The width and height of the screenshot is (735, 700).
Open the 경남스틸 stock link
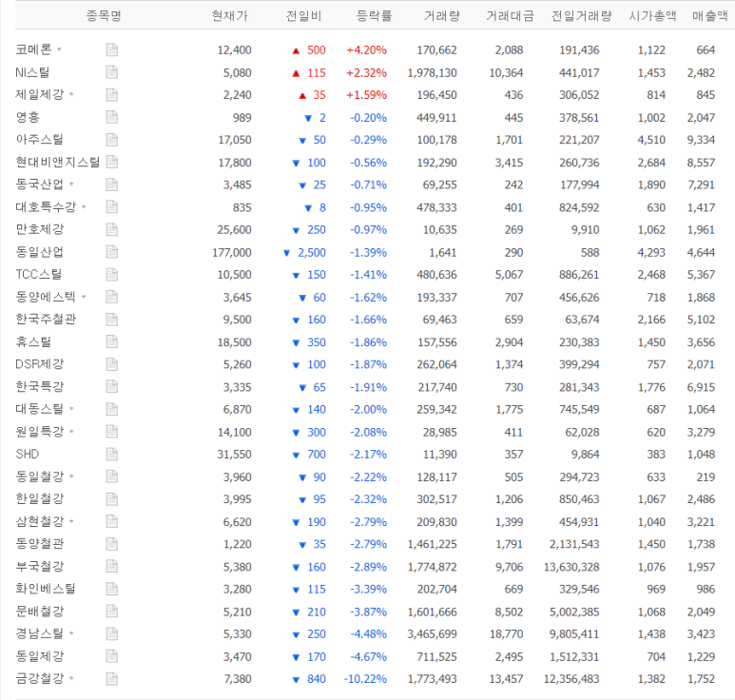(39, 633)
